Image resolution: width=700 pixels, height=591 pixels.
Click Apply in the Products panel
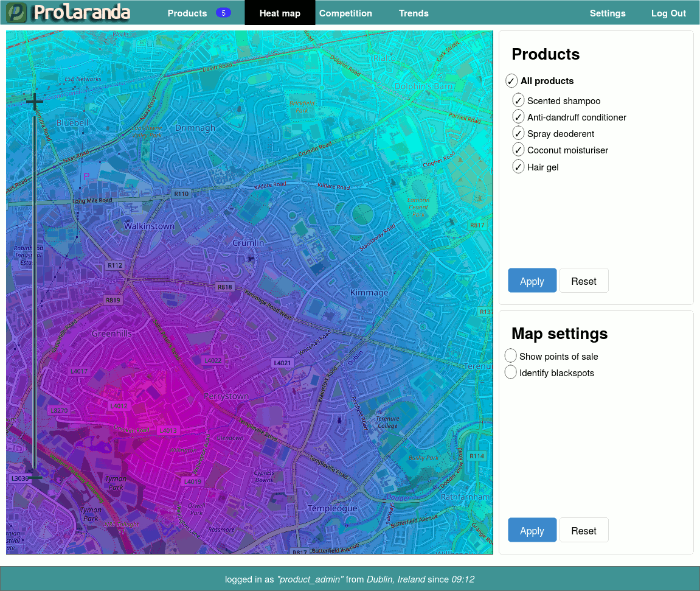(532, 281)
